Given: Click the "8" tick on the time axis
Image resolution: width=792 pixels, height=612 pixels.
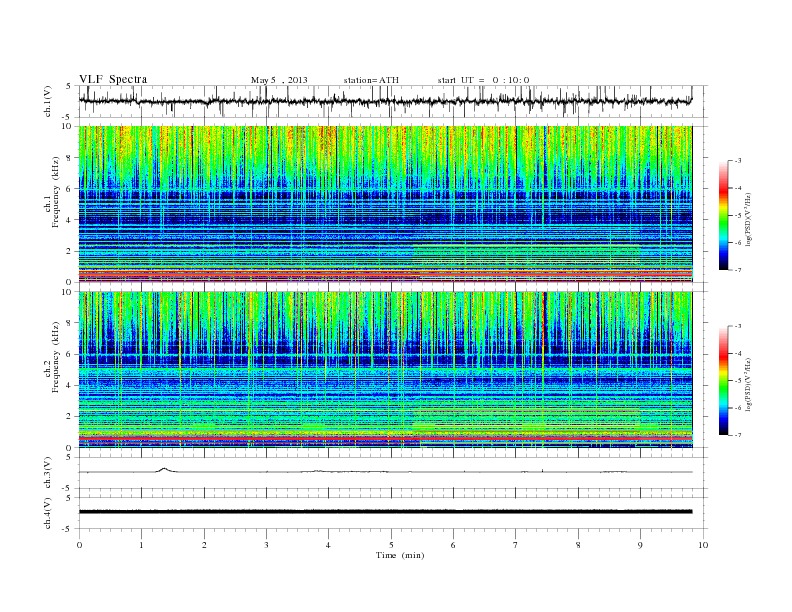Looking at the screenshot, I should tap(578, 545).
